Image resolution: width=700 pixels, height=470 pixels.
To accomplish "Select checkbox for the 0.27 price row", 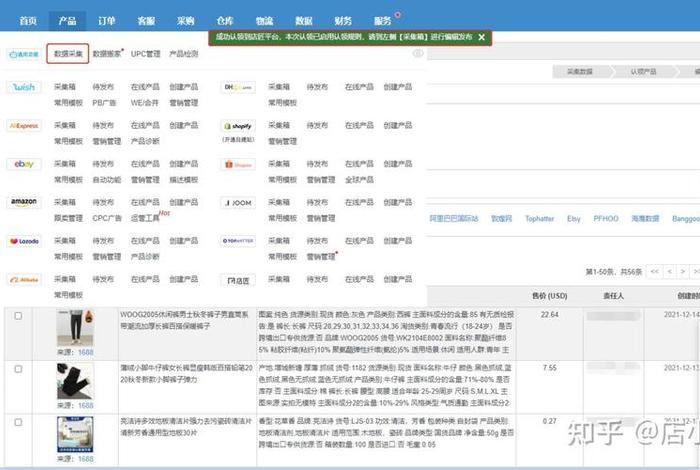I will click(x=18, y=422).
